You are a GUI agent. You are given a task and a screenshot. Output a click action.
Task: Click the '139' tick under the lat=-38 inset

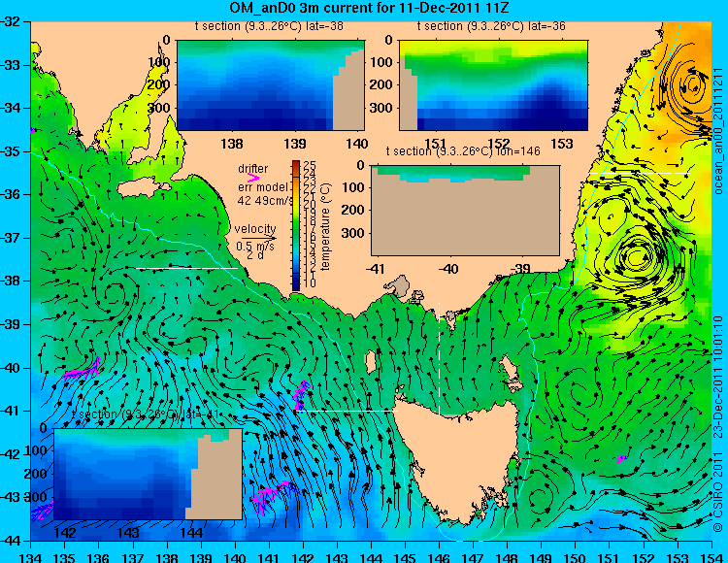[295, 144]
